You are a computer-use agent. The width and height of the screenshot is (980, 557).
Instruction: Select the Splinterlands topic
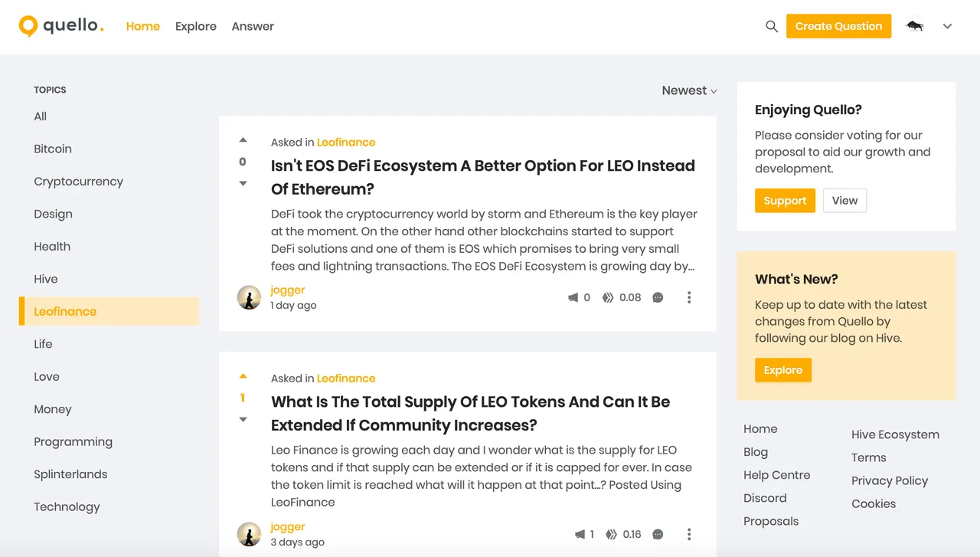coord(70,474)
